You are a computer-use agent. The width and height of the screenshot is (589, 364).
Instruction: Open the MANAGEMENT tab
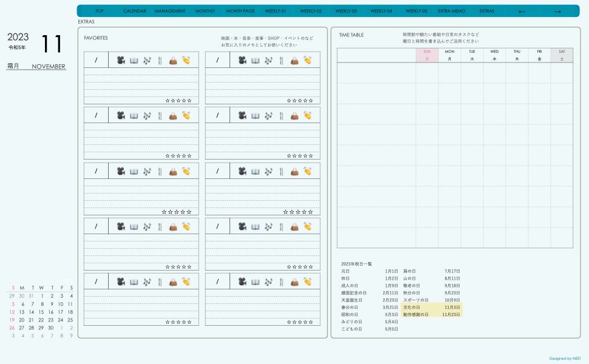click(170, 11)
